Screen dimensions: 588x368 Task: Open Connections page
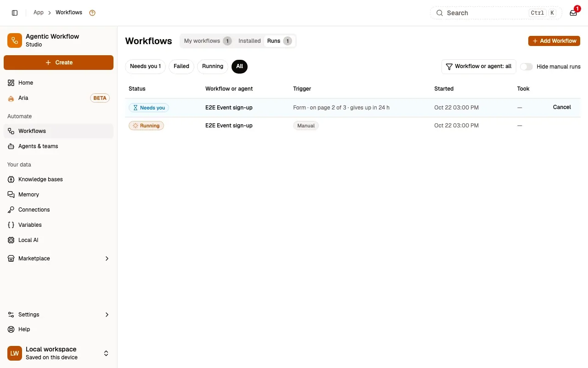tap(58, 210)
